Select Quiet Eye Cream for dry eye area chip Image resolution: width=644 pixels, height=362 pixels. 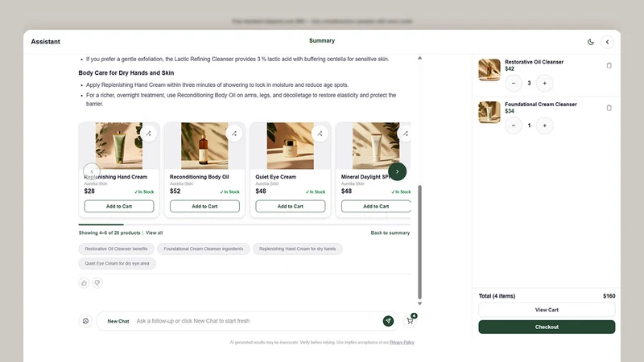click(117, 264)
